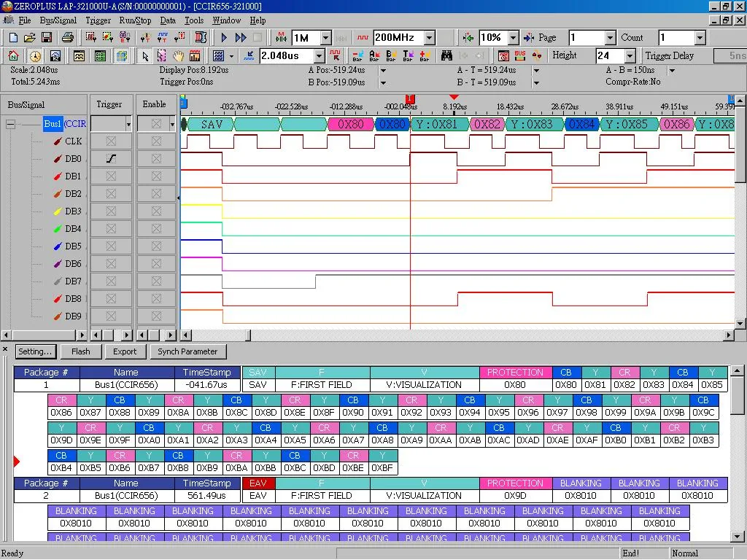Toggle the Enable box for DB1
Screen dimensions: 747x560
pos(156,176)
